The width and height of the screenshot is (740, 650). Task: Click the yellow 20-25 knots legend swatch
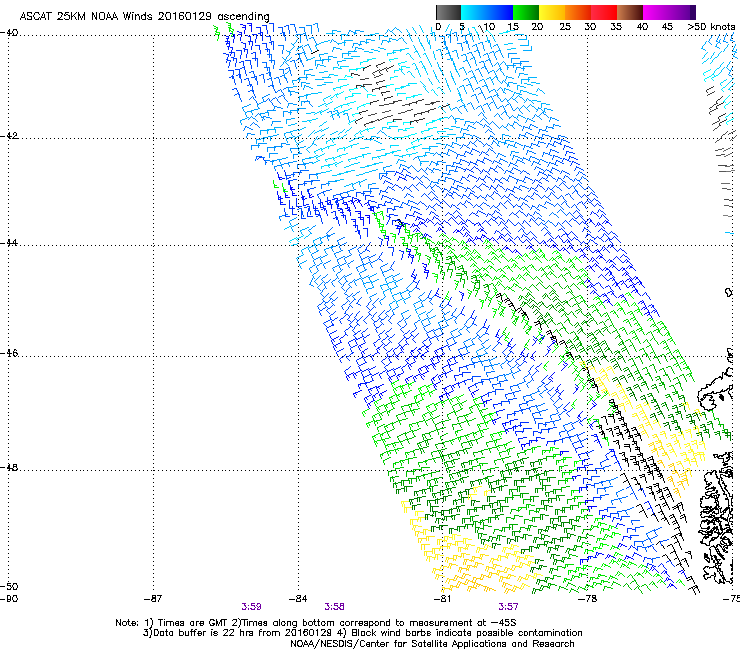coord(552,12)
